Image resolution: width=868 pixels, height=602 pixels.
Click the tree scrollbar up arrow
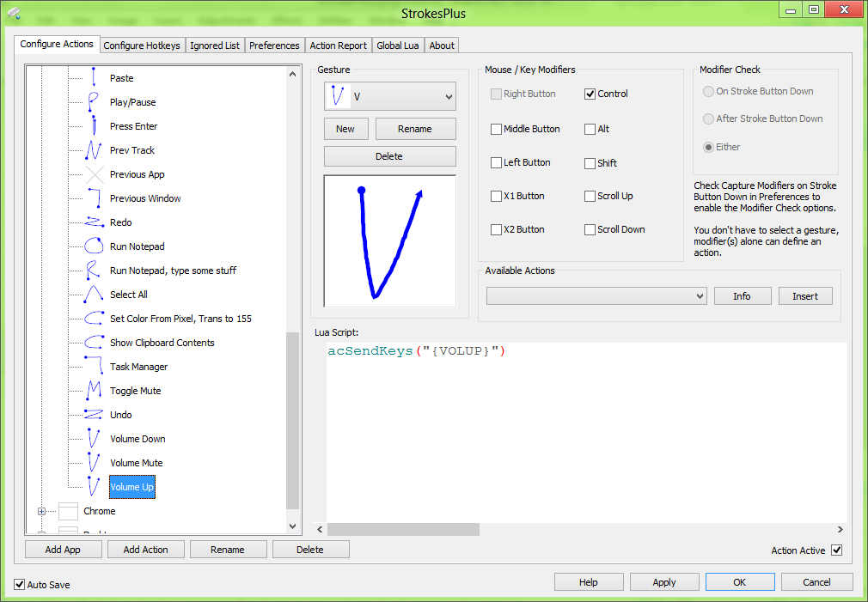292,74
